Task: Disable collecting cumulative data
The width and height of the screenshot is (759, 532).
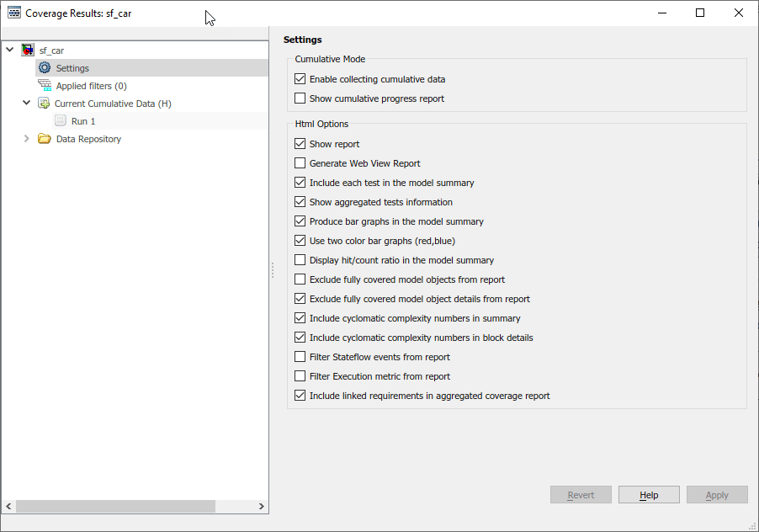Action: 300,78
